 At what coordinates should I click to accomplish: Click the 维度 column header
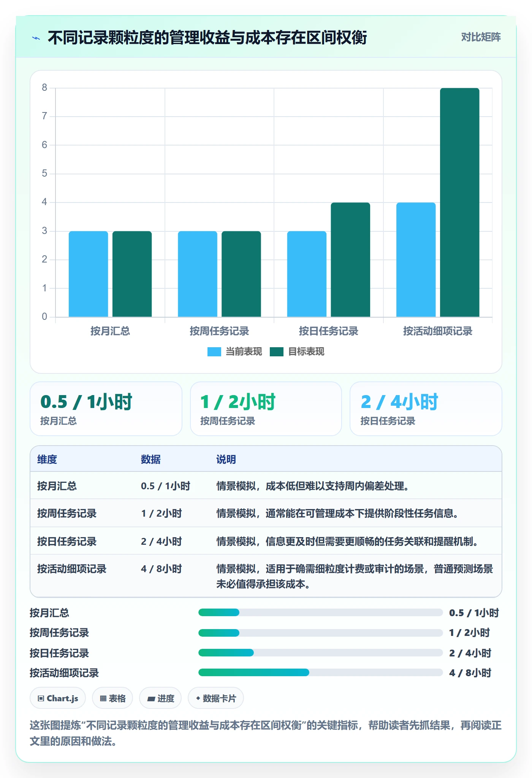47,459
